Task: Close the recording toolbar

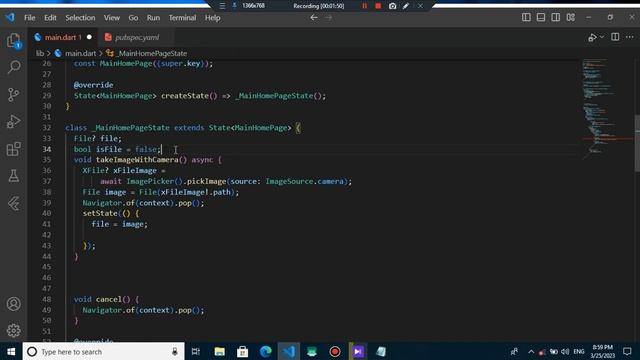Action: (420, 6)
